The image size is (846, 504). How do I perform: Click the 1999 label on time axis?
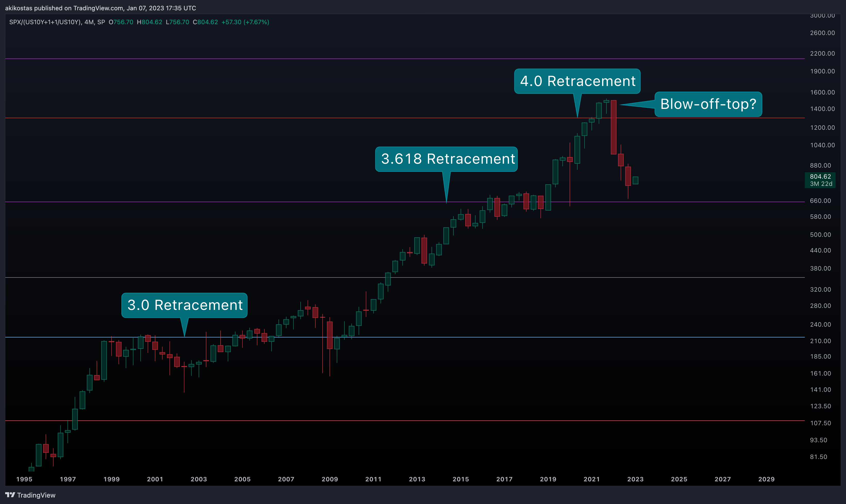click(112, 479)
